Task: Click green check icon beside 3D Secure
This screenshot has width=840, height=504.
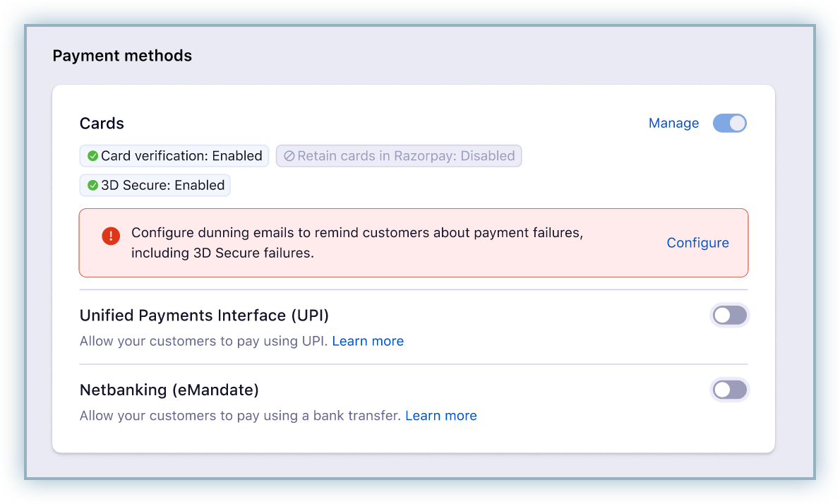Action: [92, 186]
